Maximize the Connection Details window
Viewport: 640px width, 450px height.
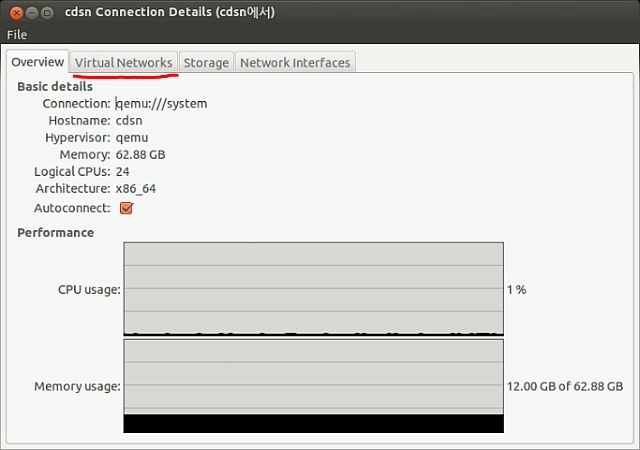[47, 13]
